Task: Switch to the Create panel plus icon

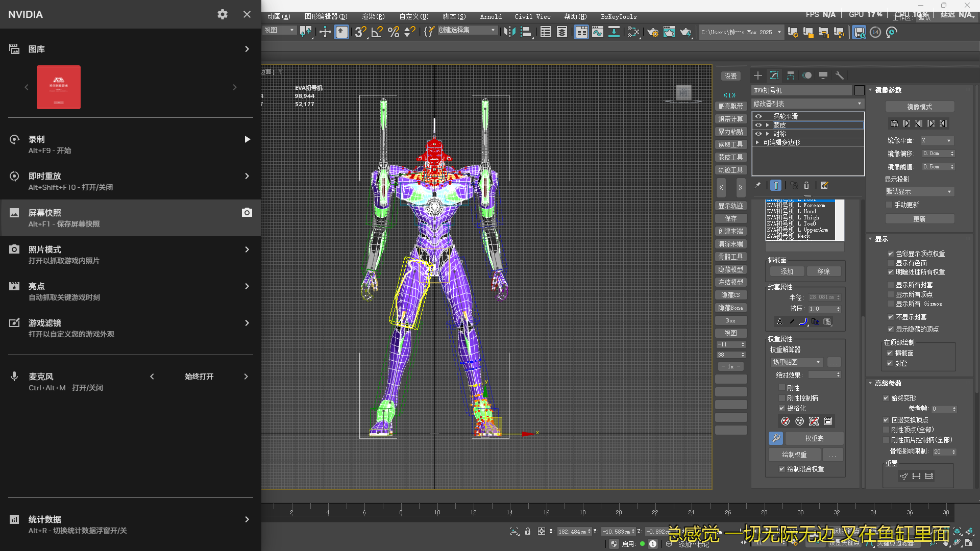Action: tap(758, 76)
